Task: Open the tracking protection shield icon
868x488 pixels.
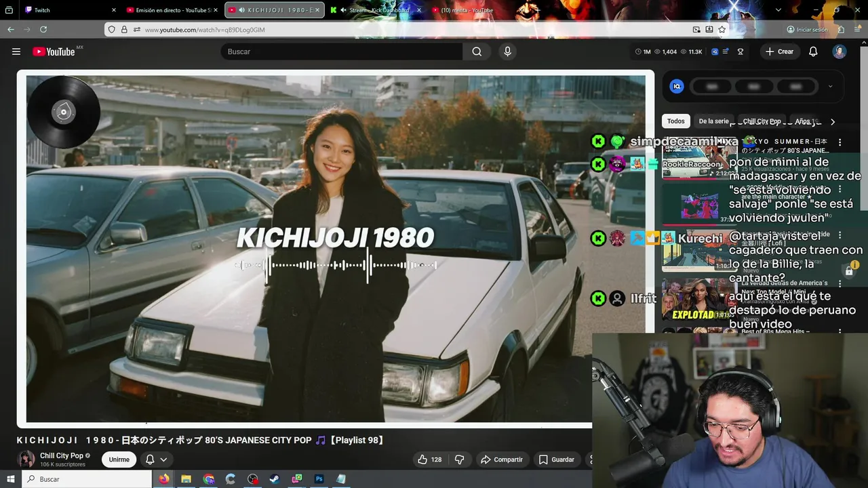Action: [111, 30]
